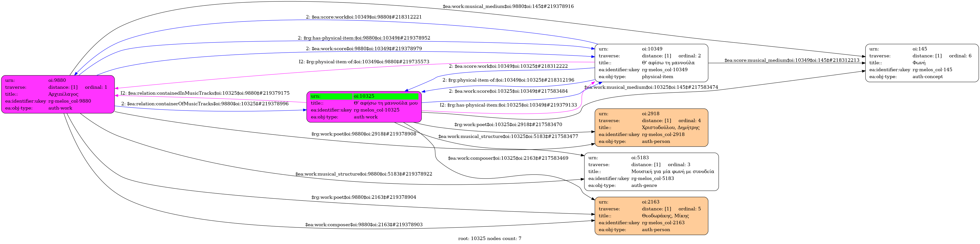This screenshot has height=244, width=980.
Task: Click the magenta Αρχιπέλαγος node oi:9880
Action: (x=58, y=94)
